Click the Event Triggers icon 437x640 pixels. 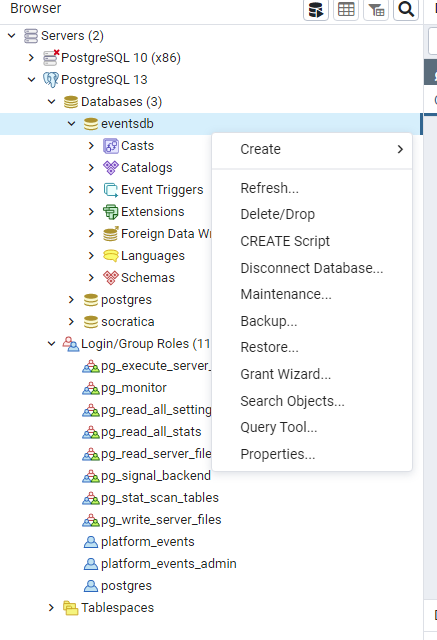click(110, 190)
